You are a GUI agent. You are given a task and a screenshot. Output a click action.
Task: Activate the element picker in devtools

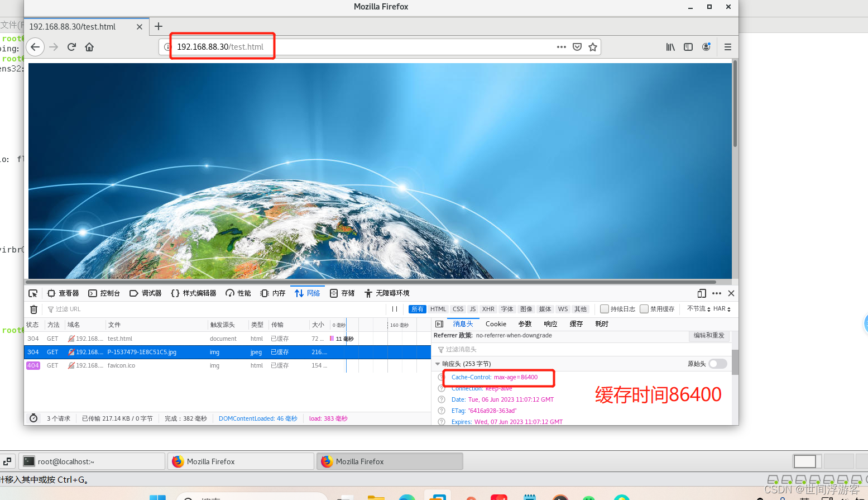pyautogui.click(x=33, y=293)
